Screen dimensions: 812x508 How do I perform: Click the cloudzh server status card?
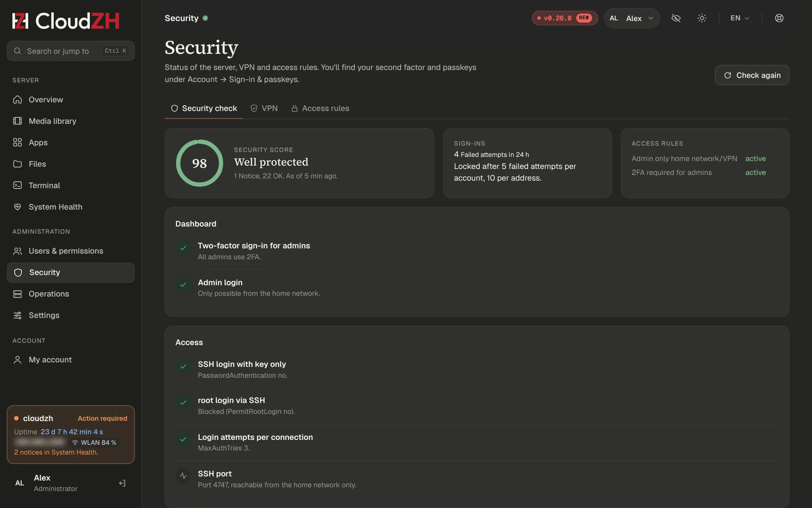71,435
